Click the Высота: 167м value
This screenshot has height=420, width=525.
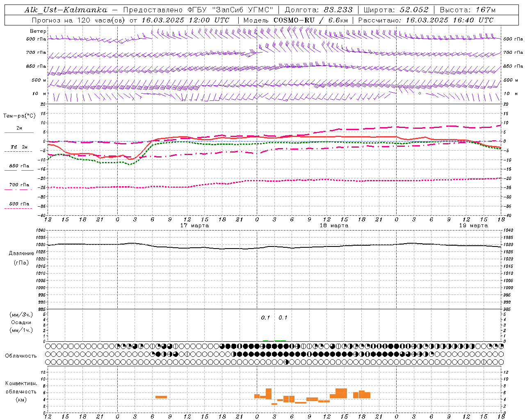(468, 10)
